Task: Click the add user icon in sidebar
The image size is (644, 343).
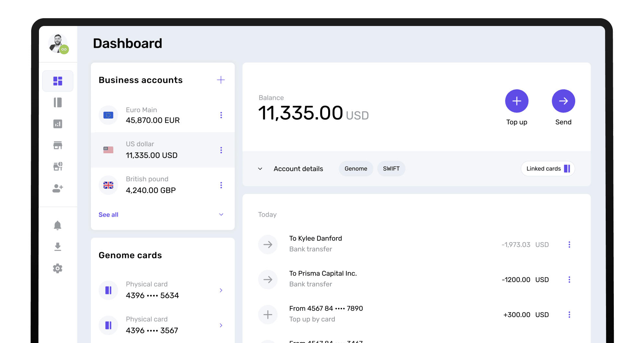Action: pos(58,188)
